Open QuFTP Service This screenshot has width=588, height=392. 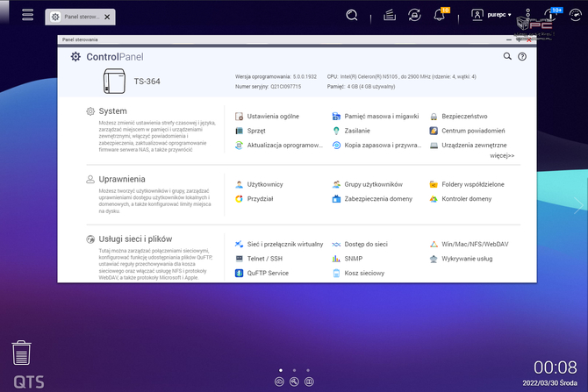[x=262, y=273]
